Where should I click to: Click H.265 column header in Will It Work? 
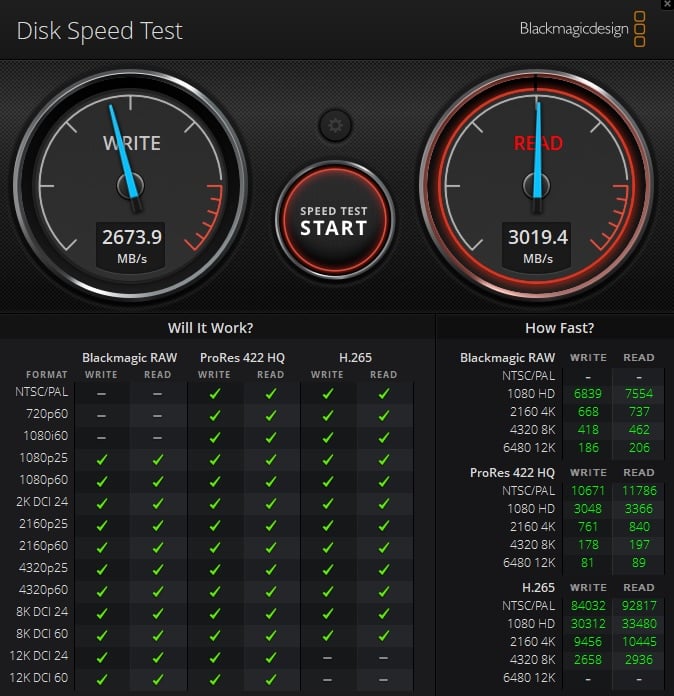click(x=355, y=358)
